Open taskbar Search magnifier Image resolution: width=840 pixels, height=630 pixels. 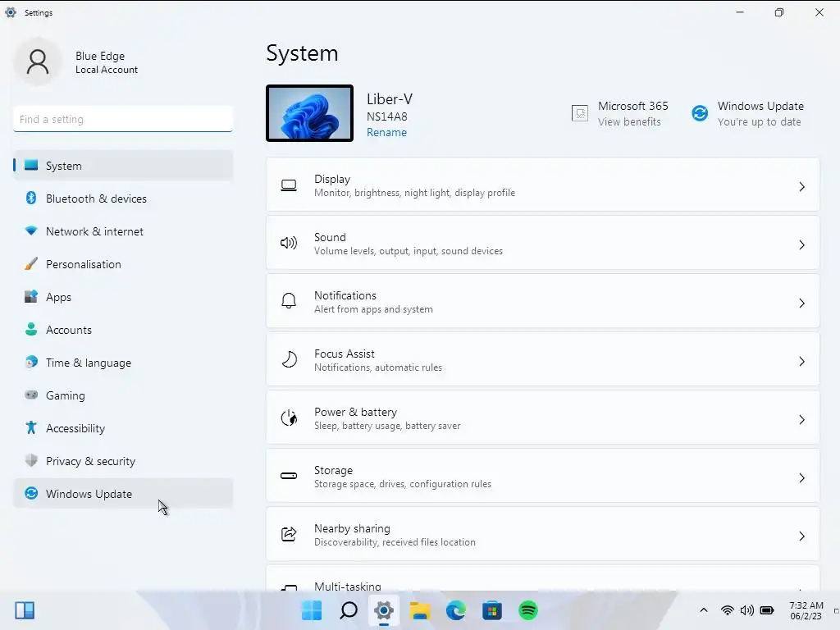(x=348, y=610)
